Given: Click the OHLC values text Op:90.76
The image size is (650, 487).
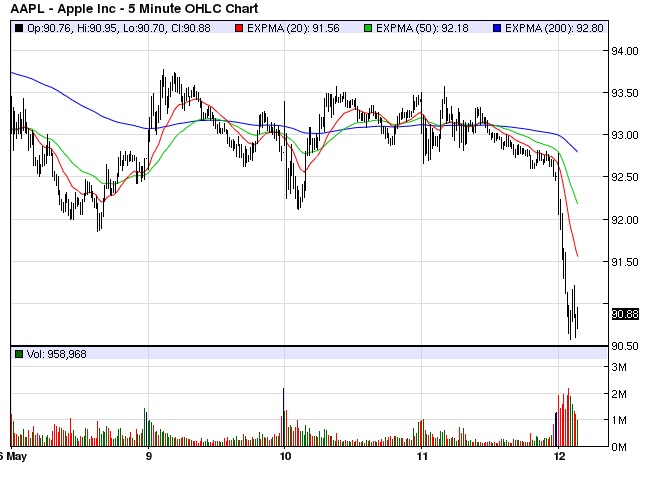Looking at the screenshot, I should tap(119, 28).
